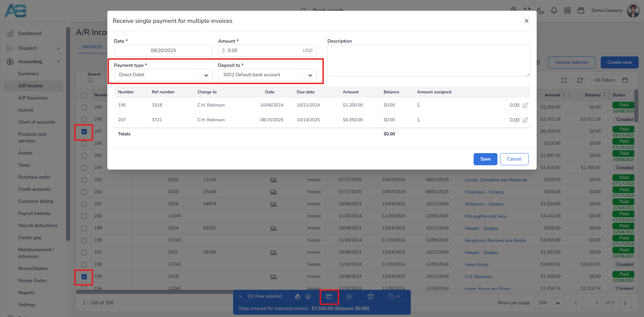Open notifications via the bell icon
Screen dimensions: 644x317
tap(554, 10)
